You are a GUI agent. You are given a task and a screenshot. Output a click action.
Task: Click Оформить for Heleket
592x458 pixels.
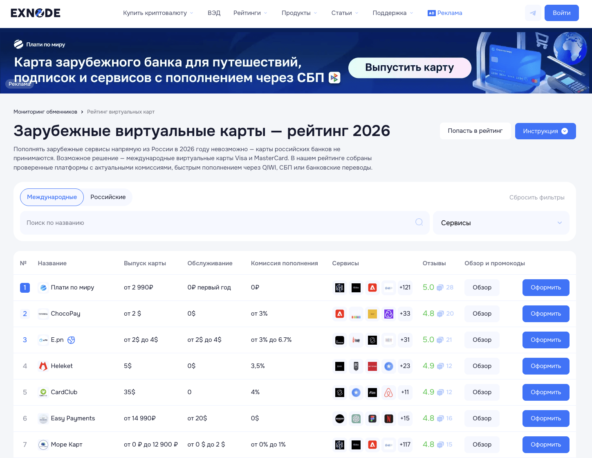tap(546, 366)
